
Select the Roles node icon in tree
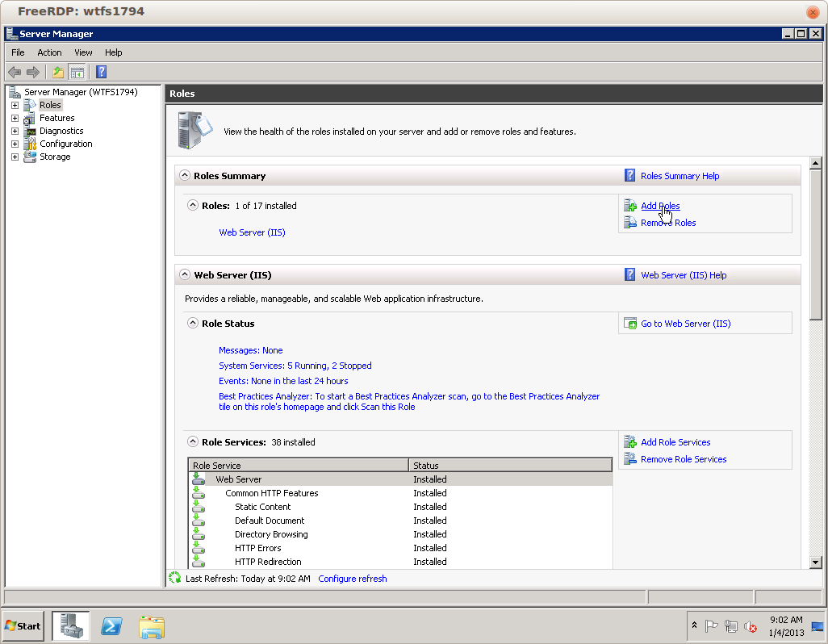[x=30, y=105]
